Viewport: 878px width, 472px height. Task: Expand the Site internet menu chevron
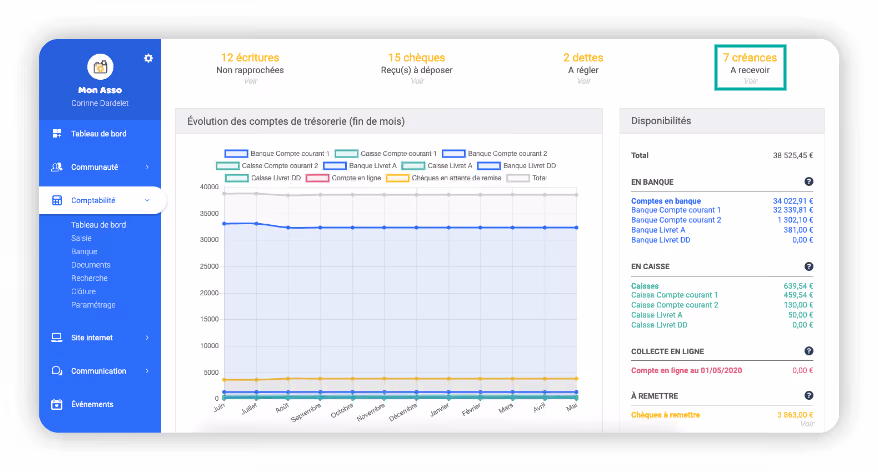147,338
